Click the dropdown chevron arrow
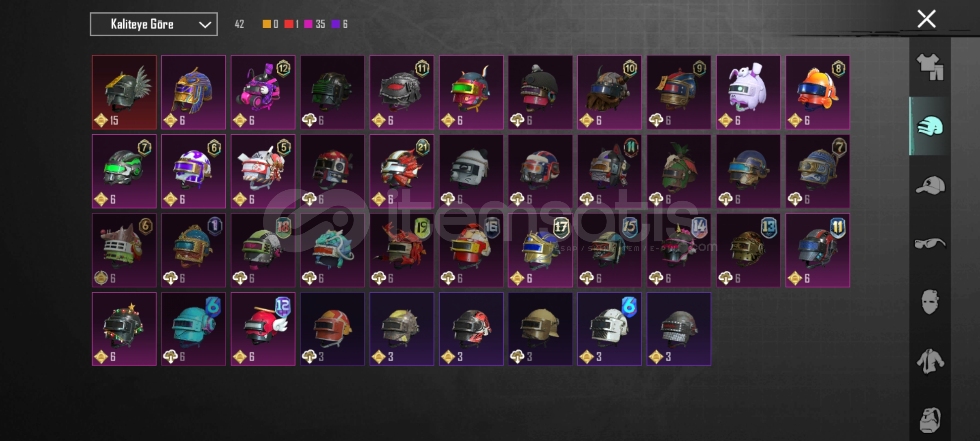This screenshot has height=441, width=980. (205, 24)
